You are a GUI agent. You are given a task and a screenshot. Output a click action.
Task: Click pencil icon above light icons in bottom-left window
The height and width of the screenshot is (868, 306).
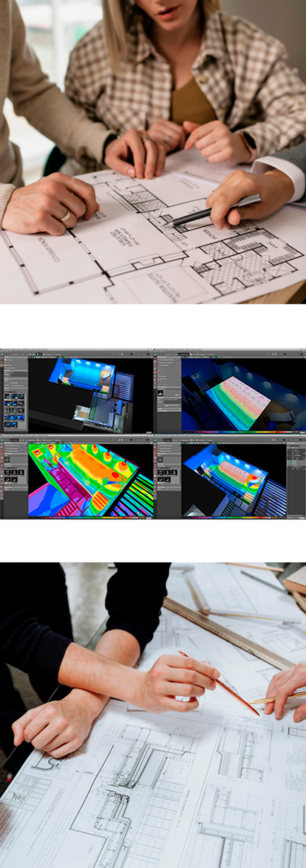pyautogui.click(x=7, y=459)
